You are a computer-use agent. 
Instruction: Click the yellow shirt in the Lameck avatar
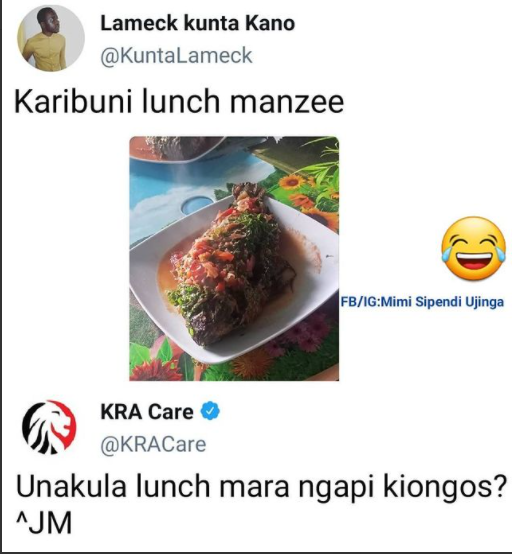pos(44,51)
